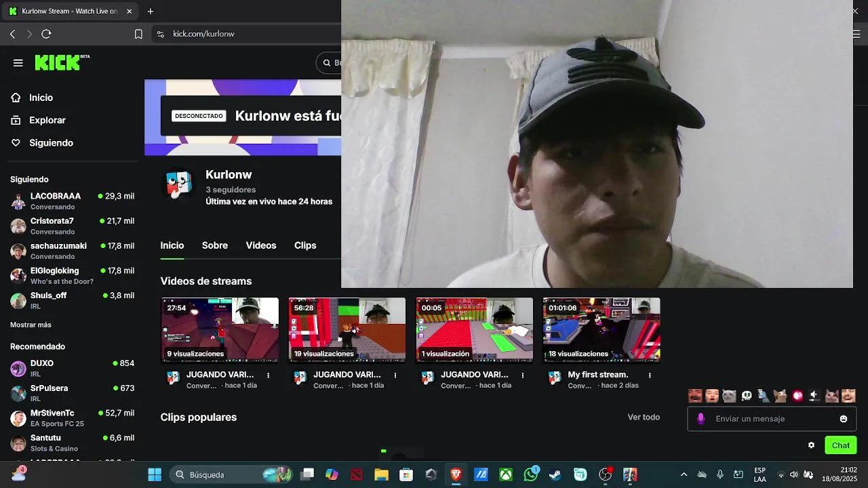Open the emoji picker in chat box
The image size is (868, 488).
(844, 419)
